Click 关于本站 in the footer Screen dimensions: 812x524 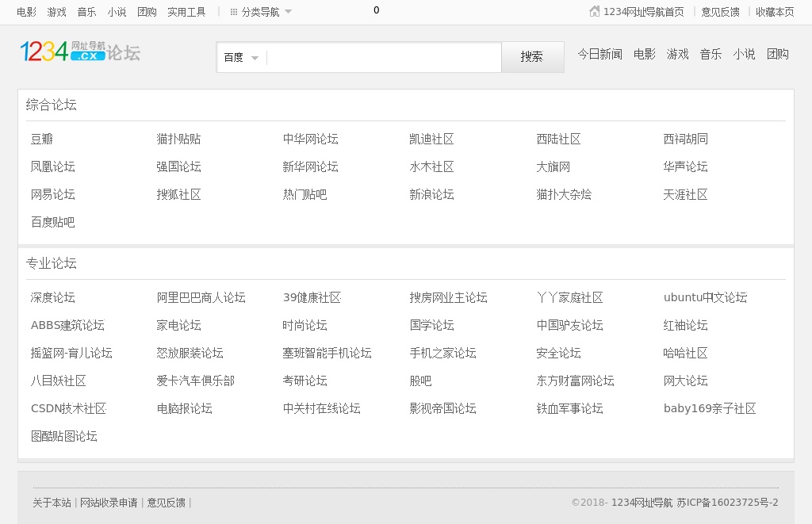tap(52, 503)
